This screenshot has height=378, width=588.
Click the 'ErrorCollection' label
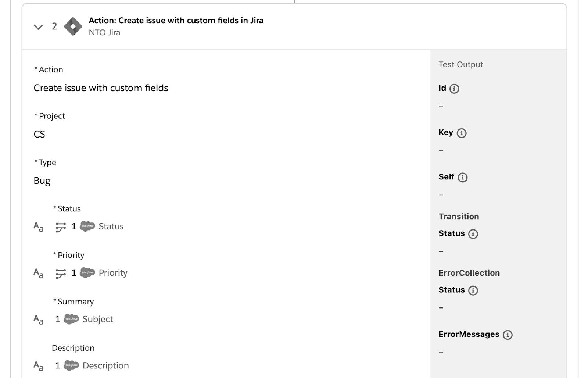pyautogui.click(x=469, y=273)
